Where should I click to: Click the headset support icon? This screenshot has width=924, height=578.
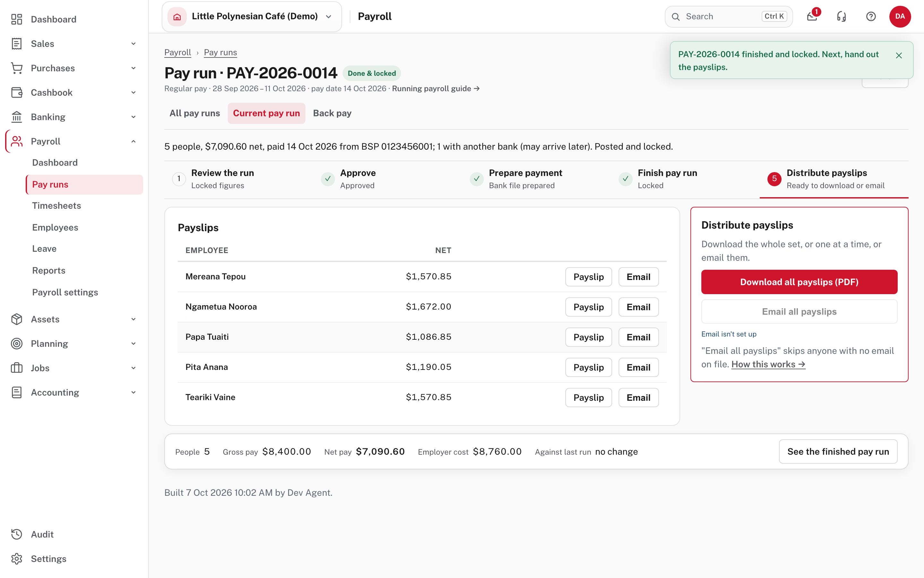[841, 16]
